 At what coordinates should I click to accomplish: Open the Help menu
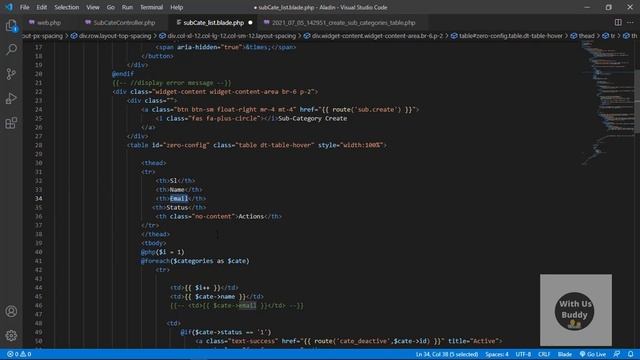click(176, 7)
